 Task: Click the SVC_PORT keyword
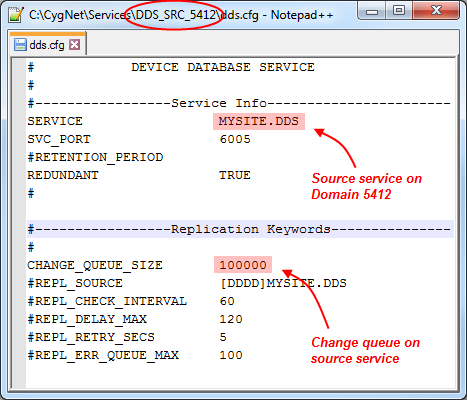(x=59, y=139)
